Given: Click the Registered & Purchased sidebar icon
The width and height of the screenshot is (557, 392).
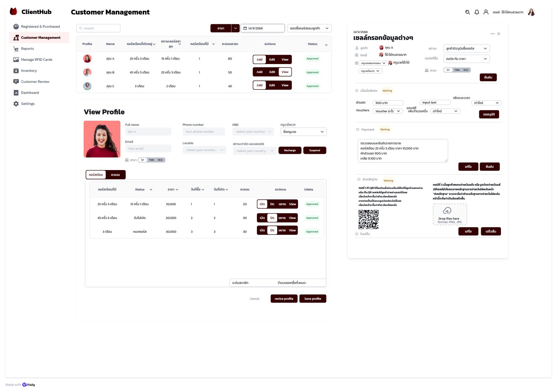Looking at the screenshot, I should [x=16, y=26].
